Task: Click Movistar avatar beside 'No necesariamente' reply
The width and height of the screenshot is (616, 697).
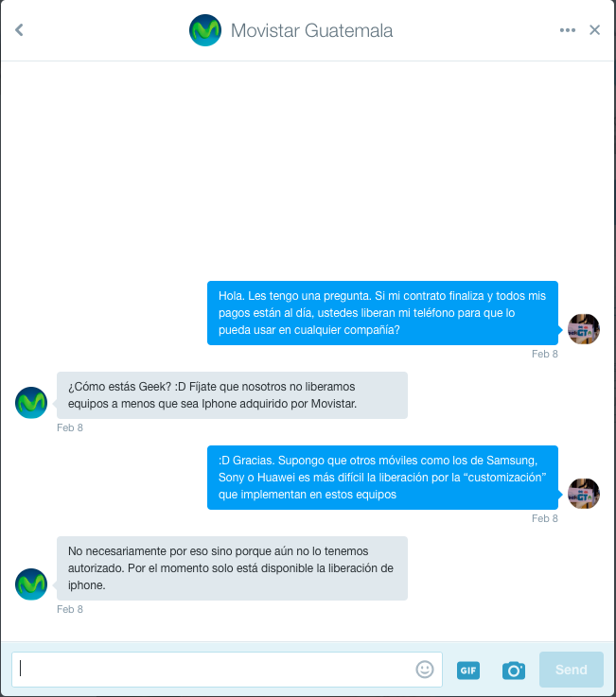Action: pos(31,584)
